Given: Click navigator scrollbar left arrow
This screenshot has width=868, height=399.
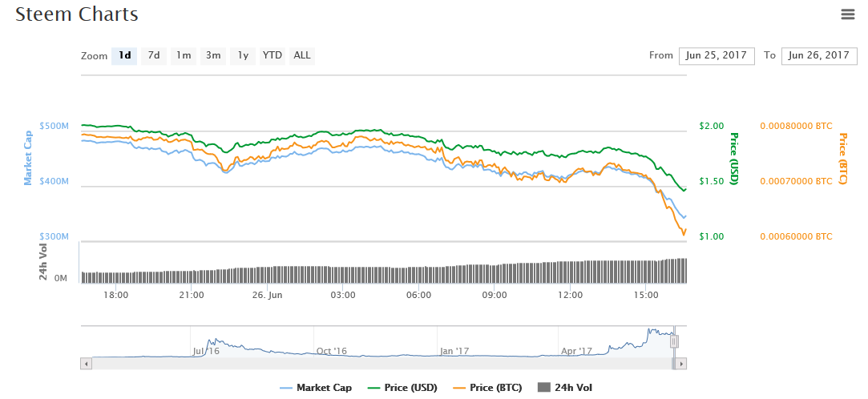Looking at the screenshot, I should click(x=86, y=364).
